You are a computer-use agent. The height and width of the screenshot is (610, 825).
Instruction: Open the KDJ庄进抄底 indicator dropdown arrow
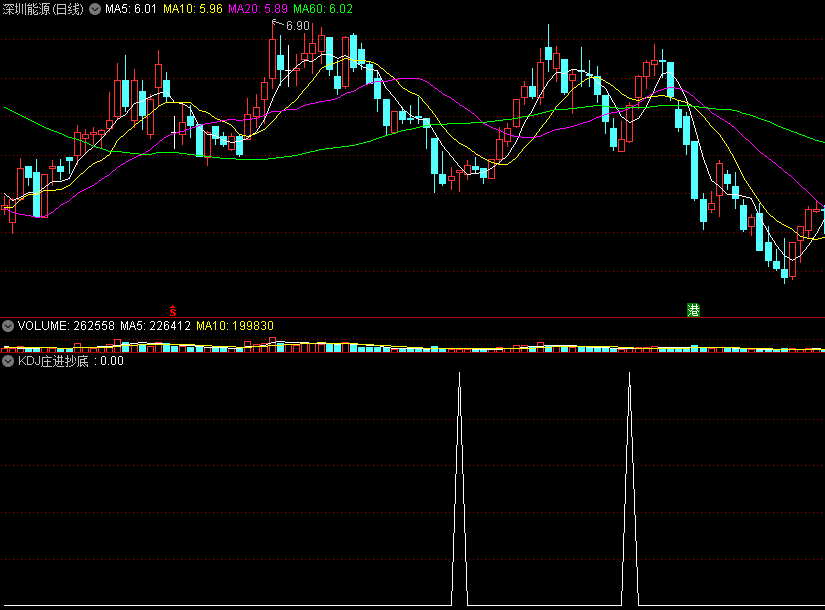(x=8, y=361)
